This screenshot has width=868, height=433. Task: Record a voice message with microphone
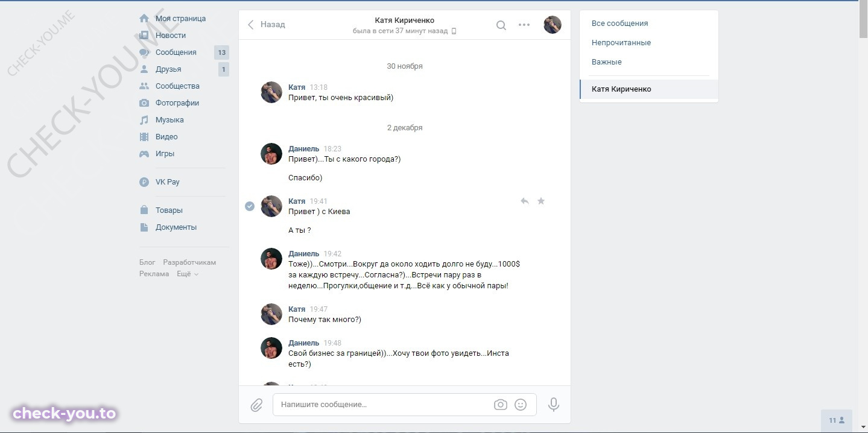[x=554, y=405]
